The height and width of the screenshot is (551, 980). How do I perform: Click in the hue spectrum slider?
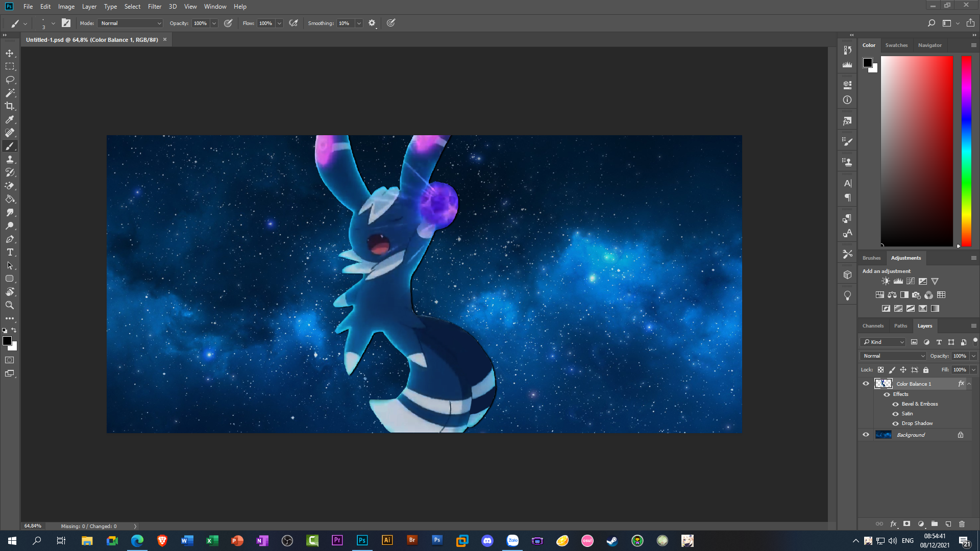966,151
